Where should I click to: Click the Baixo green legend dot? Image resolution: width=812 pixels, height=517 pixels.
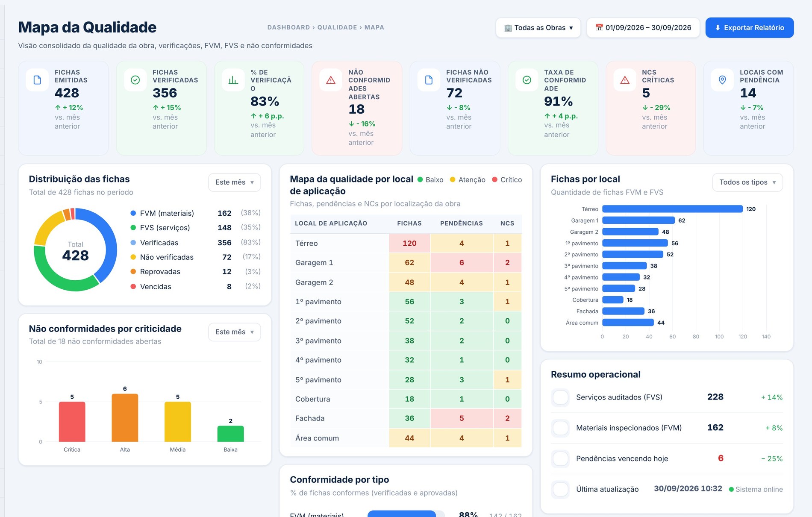pos(420,179)
